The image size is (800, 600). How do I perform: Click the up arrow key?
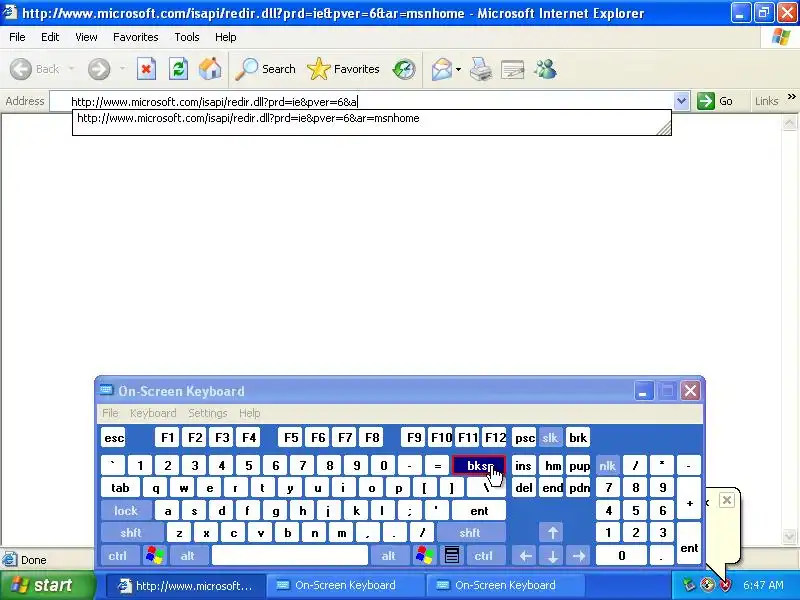(x=553, y=533)
